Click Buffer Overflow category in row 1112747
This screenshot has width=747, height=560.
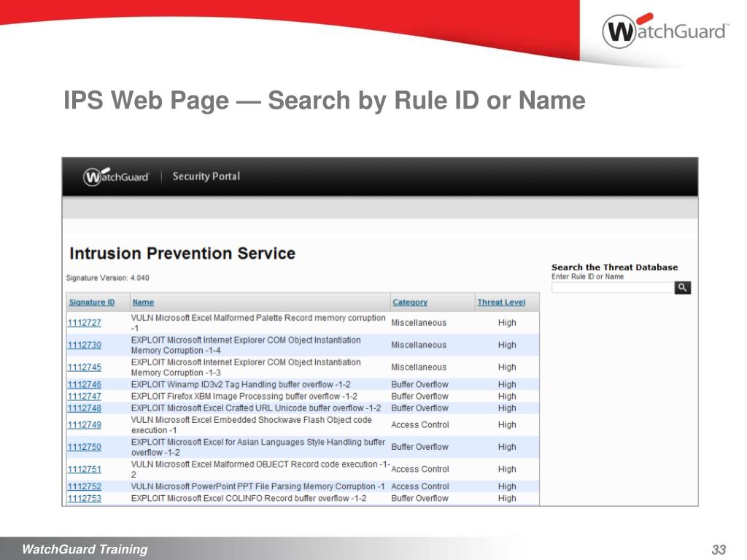point(419,396)
